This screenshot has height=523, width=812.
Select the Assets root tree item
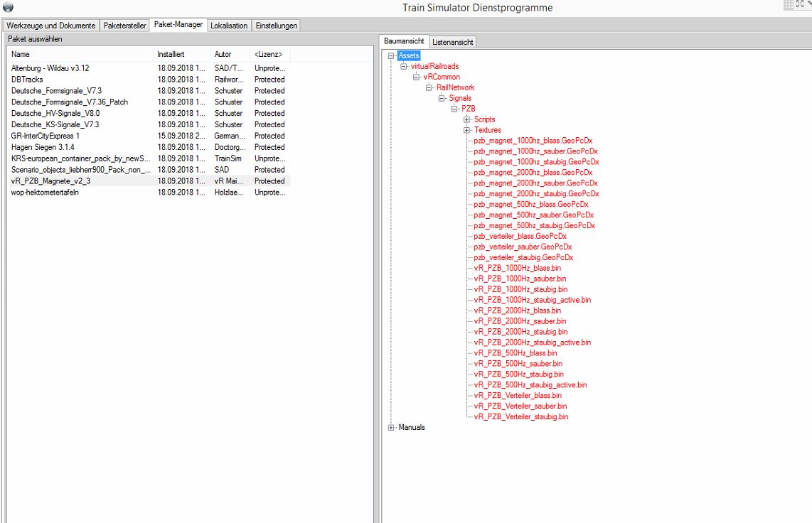(x=409, y=56)
